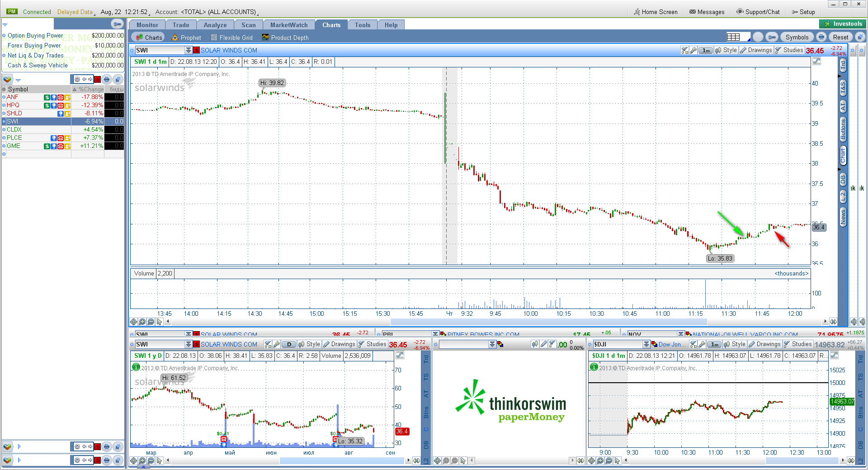
Task: Expand the $DJI symbol dropdown
Action: [646, 344]
